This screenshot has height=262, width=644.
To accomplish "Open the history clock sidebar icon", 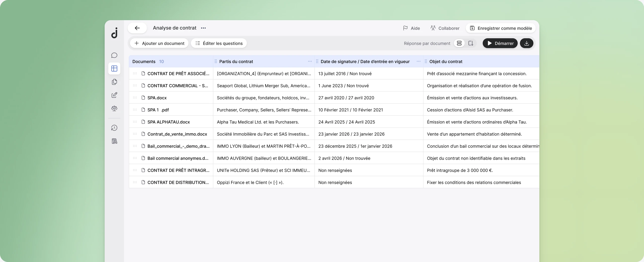I will click(114, 128).
